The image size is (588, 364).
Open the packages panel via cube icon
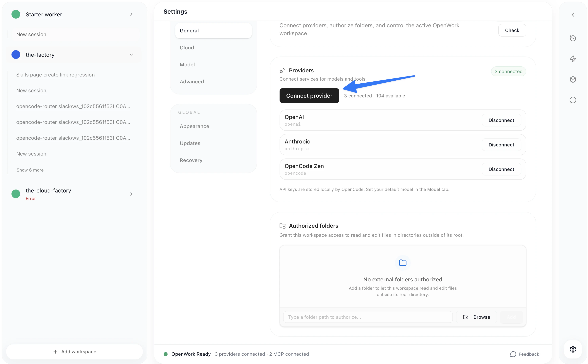coord(573,79)
